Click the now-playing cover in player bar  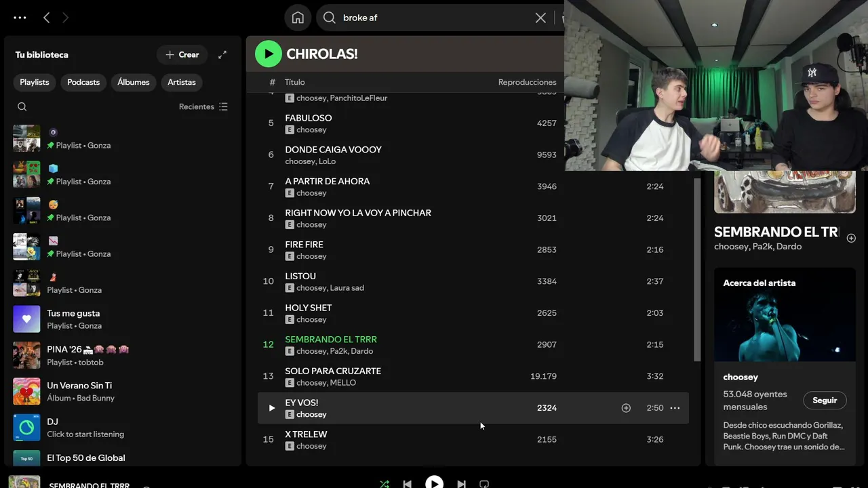pos(24,482)
